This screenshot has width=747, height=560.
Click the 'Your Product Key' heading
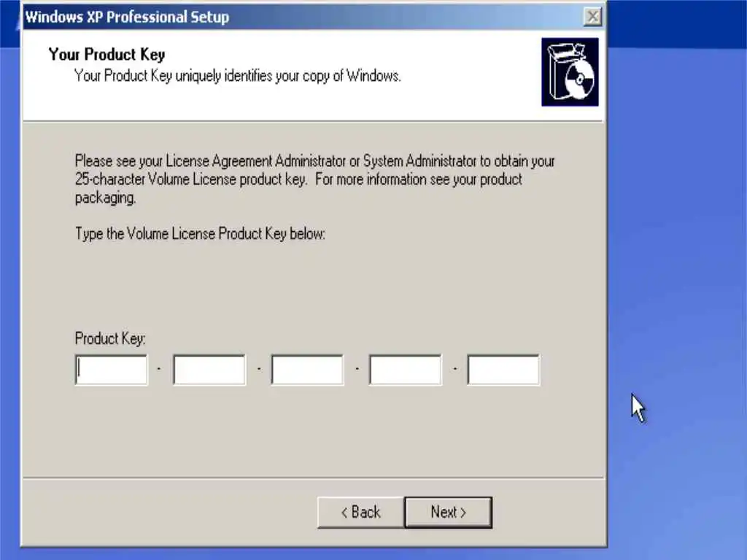[x=107, y=54]
